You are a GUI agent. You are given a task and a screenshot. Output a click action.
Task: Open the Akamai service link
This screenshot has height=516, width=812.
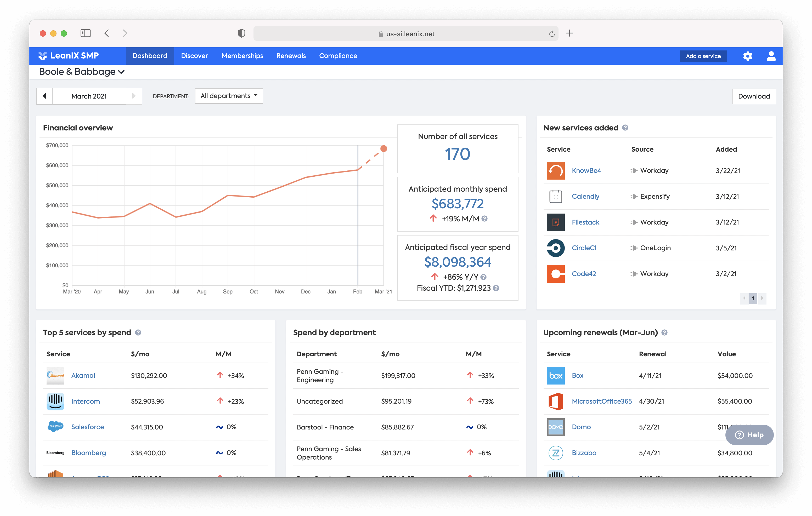click(83, 375)
